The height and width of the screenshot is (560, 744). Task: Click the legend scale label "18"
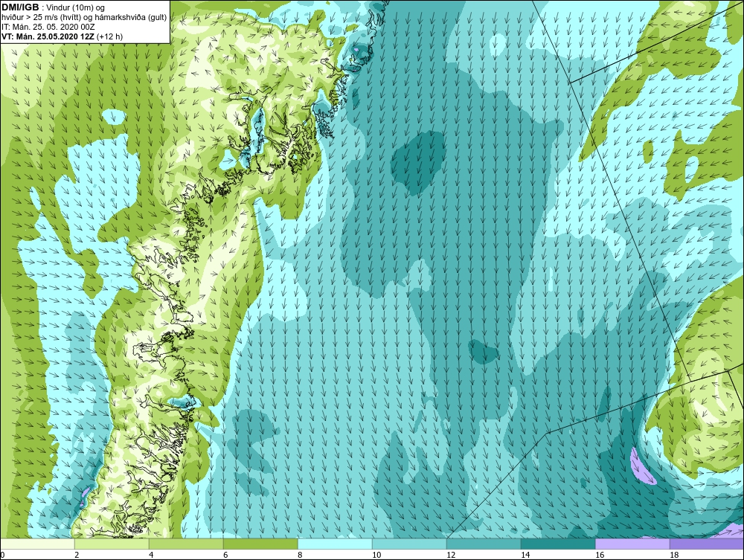click(x=674, y=555)
